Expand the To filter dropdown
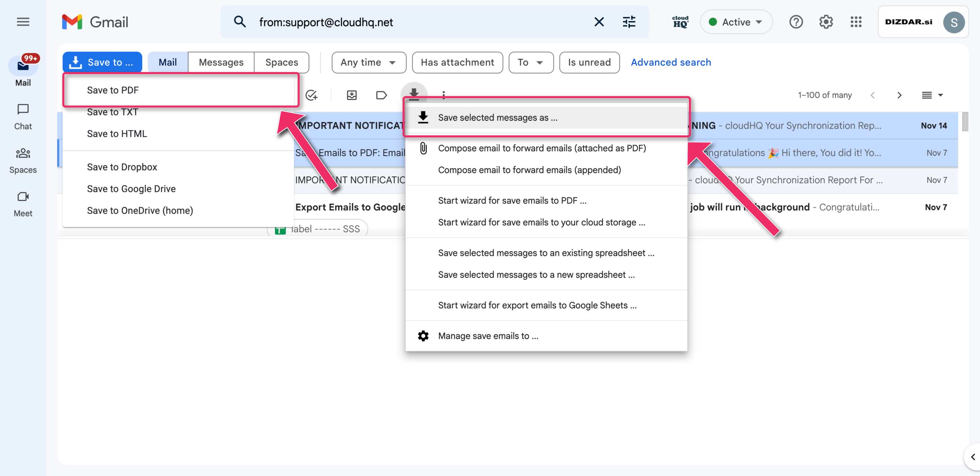 pos(531,62)
